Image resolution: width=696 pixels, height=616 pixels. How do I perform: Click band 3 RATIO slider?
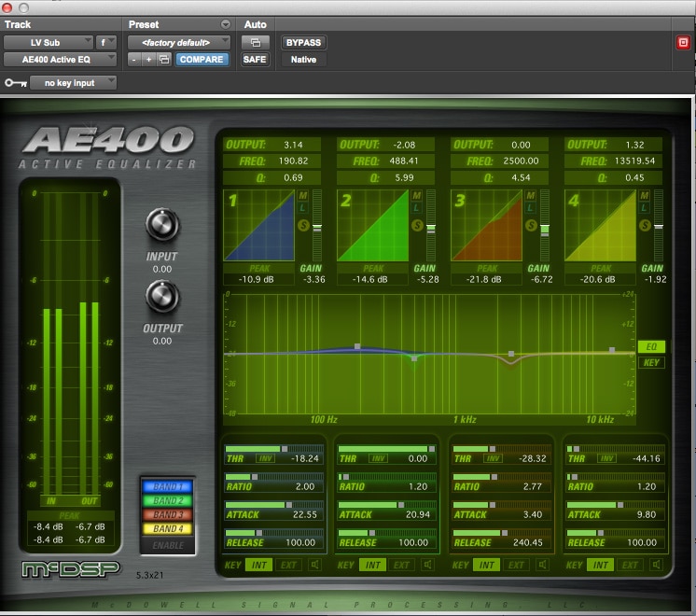coord(502,477)
